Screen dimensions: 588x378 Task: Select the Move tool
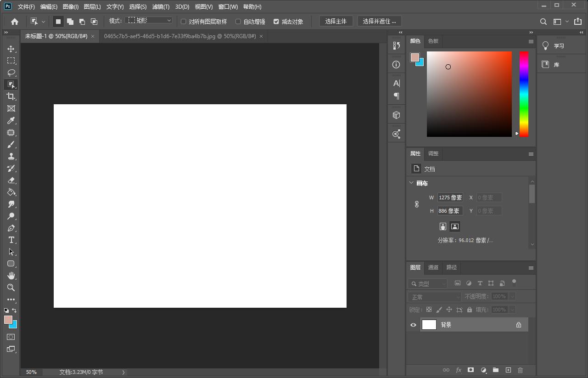click(x=11, y=49)
